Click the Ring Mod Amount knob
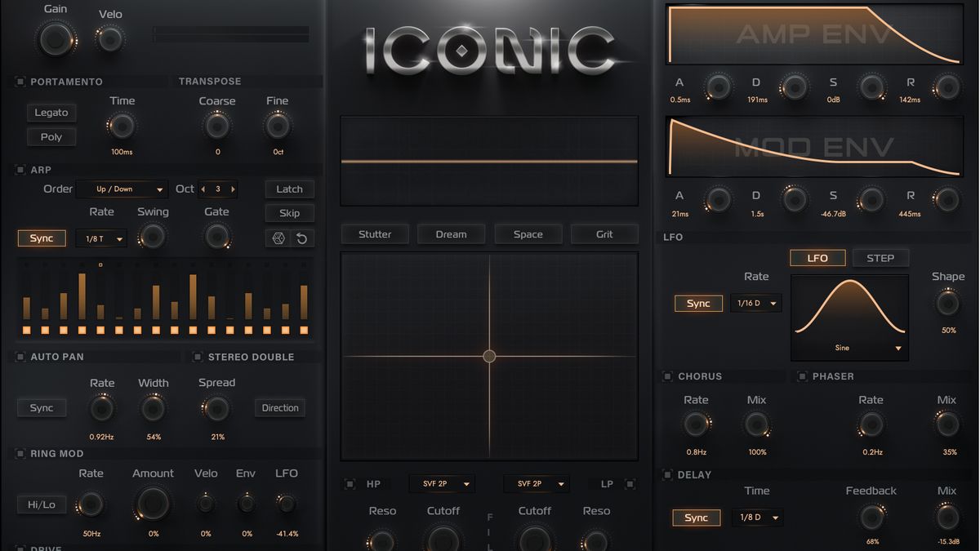This screenshot has width=980, height=551. pyautogui.click(x=153, y=504)
